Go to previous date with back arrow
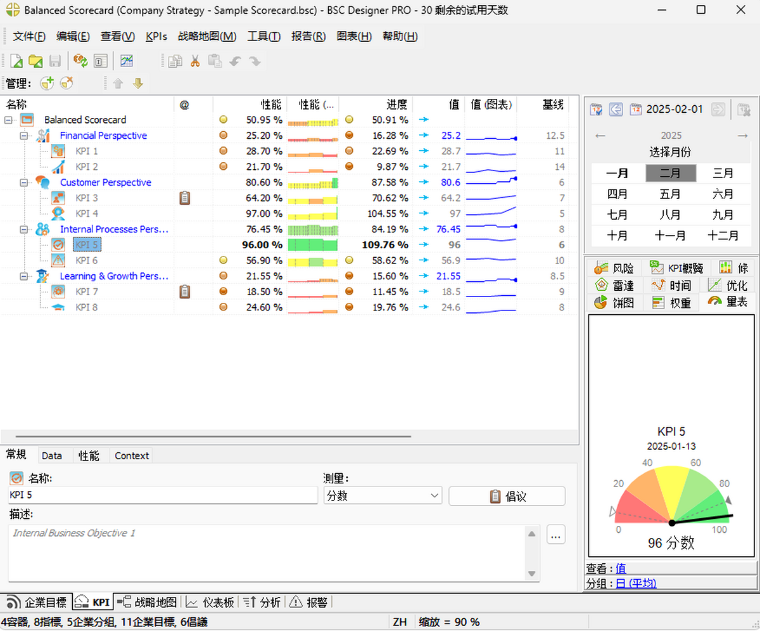 pyautogui.click(x=616, y=110)
